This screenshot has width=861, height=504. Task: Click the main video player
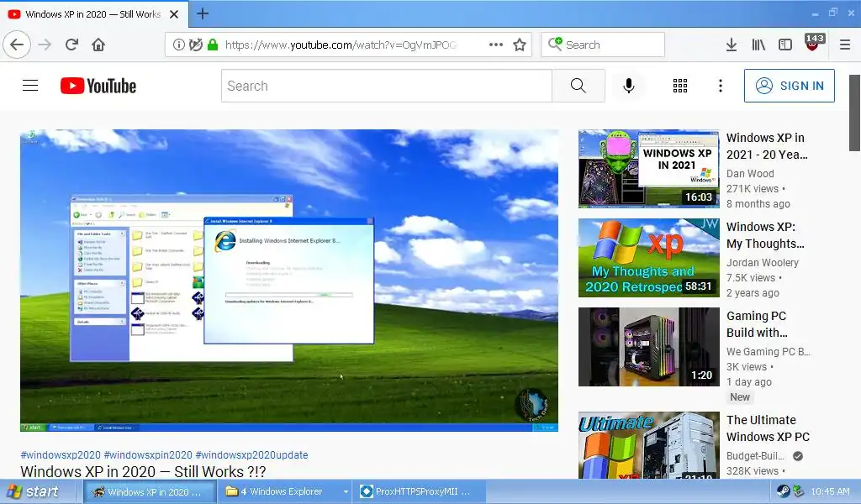point(289,281)
